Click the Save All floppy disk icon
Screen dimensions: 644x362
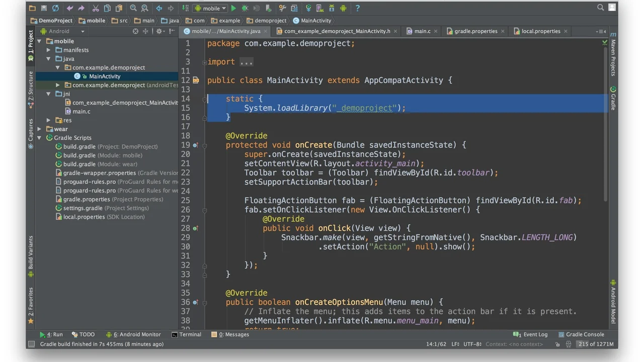click(x=44, y=8)
